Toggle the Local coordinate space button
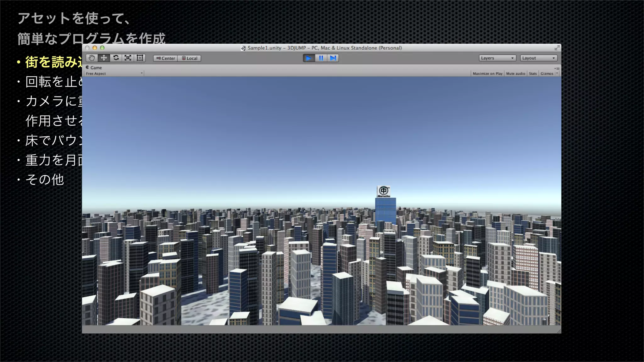 [x=189, y=58]
